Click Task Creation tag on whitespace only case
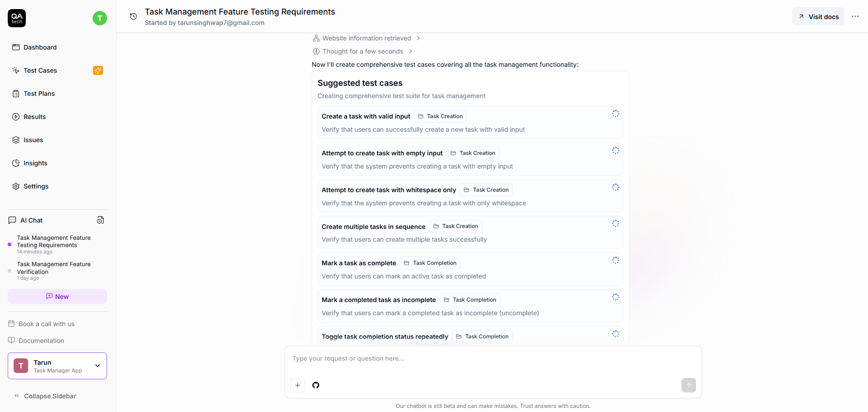Viewport: 868px width, 412px height. pyautogui.click(x=486, y=190)
